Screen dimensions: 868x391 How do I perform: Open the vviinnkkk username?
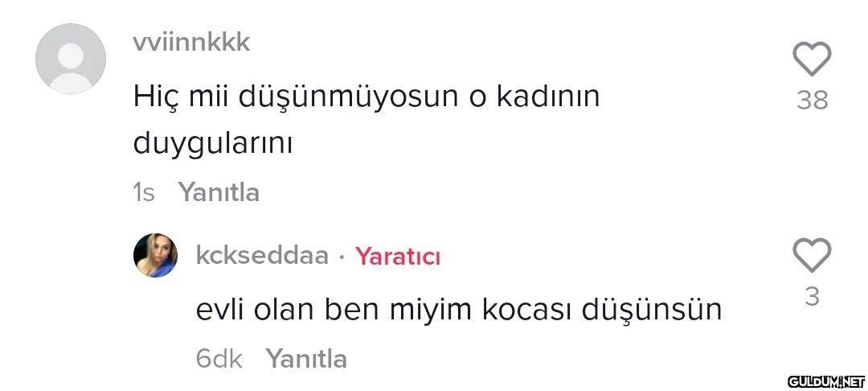click(191, 42)
